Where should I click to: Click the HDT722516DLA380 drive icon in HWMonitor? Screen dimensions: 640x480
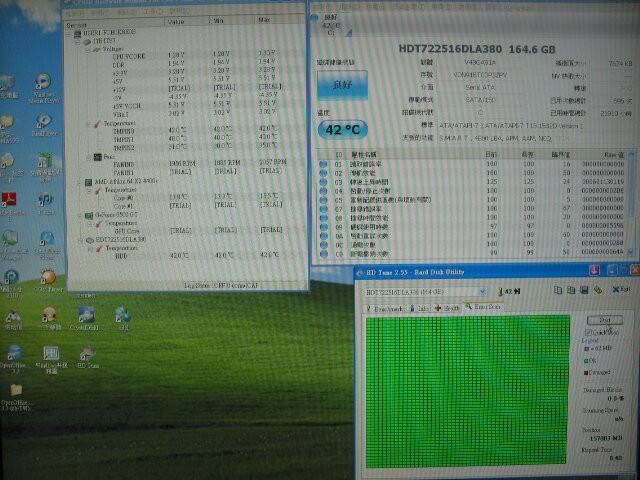coord(90,240)
